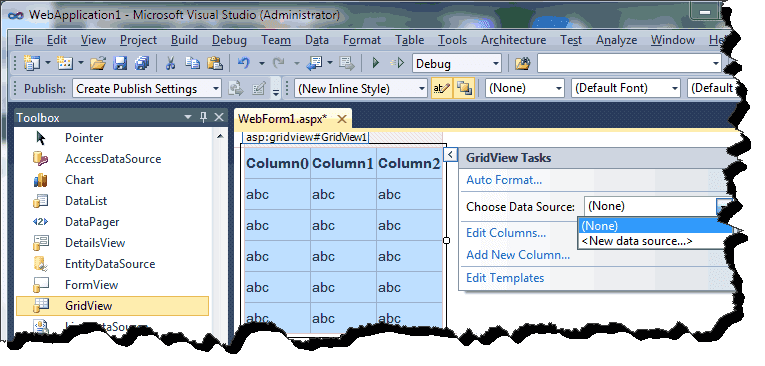The width and height of the screenshot is (765, 366).
Task: Click the Edit Columns link
Action: [506, 233]
